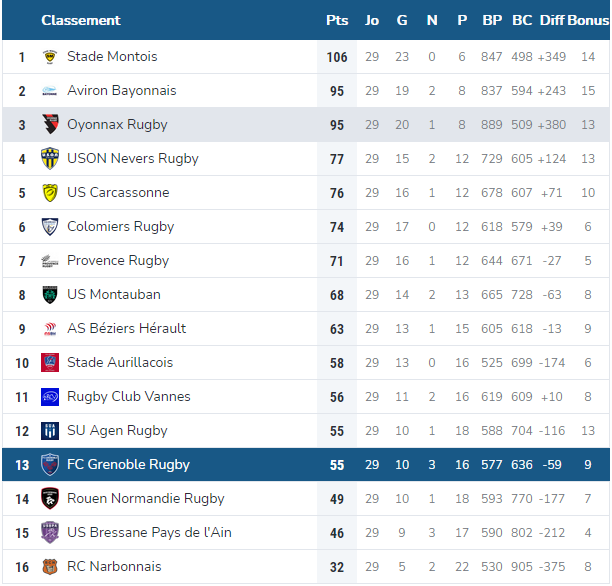Image resolution: width=612 pixels, height=586 pixels.
Task: Open the Rouen Normandie Rugby link
Action: point(146,499)
